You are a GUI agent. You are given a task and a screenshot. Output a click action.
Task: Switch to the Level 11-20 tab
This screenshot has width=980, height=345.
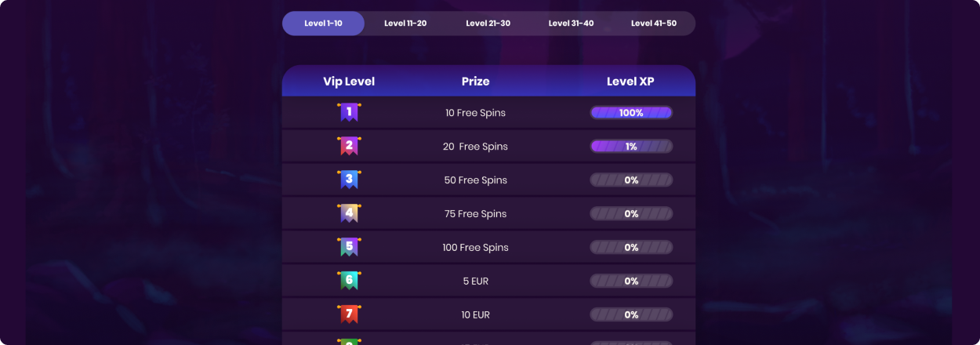[405, 24]
